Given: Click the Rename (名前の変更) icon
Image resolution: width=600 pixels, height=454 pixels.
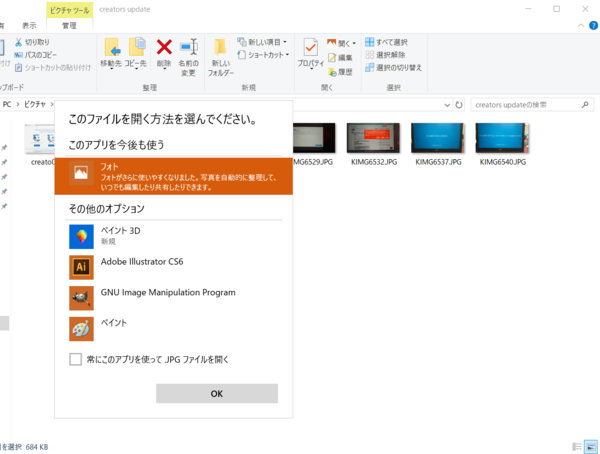Looking at the screenshot, I should [189, 47].
